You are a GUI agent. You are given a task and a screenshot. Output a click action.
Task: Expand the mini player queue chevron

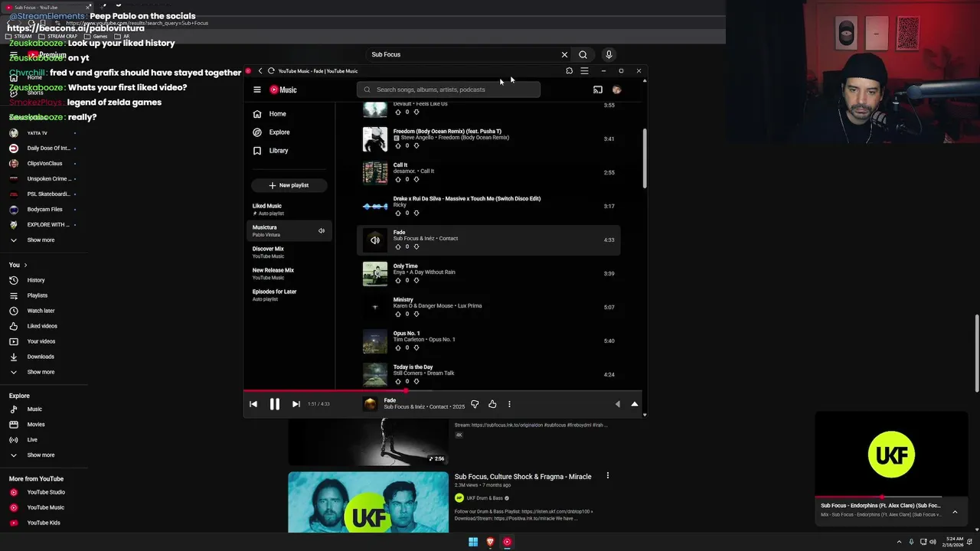955,512
